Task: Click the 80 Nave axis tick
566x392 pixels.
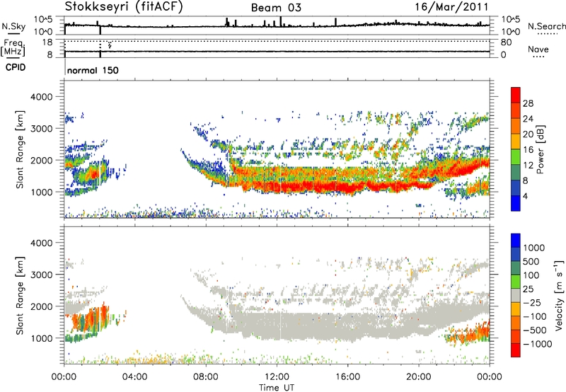Action: click(x=506, y=42)
